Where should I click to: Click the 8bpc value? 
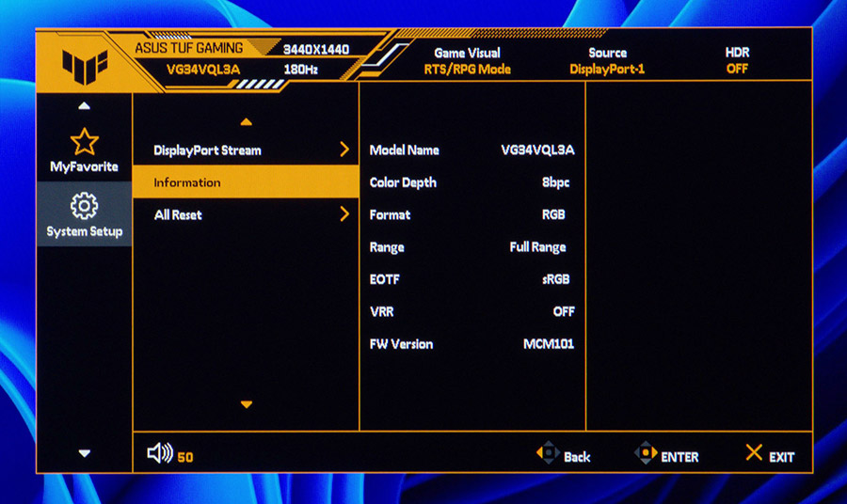point(556,182)
